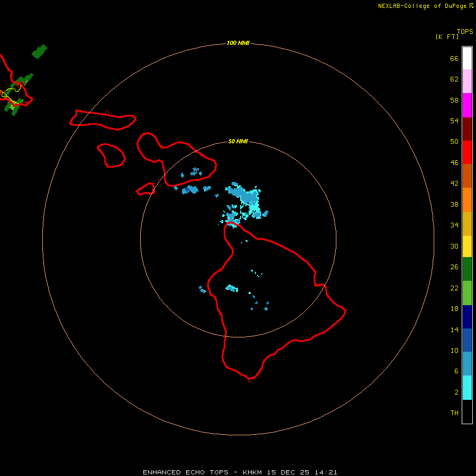Click the 38 legend value
This screenshot has width=476, height=476.
pyautogui.click(x=454, y=204)
